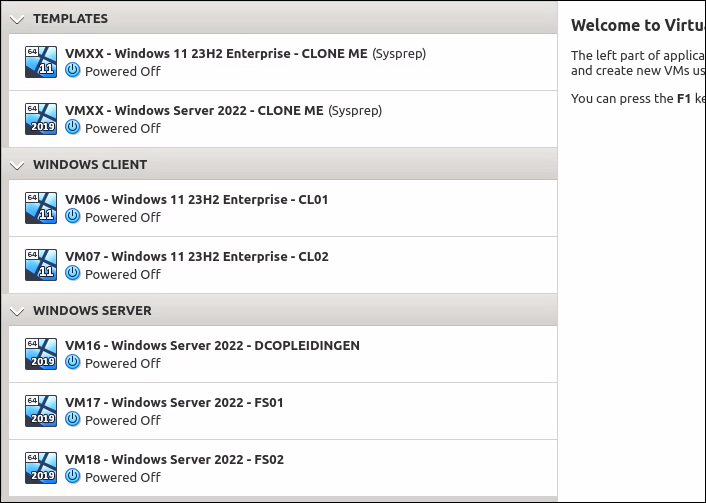Select VMXX - Windows Server 2022 - CLONE ME
Screen dimensions: 706x503
pos(283,119)
